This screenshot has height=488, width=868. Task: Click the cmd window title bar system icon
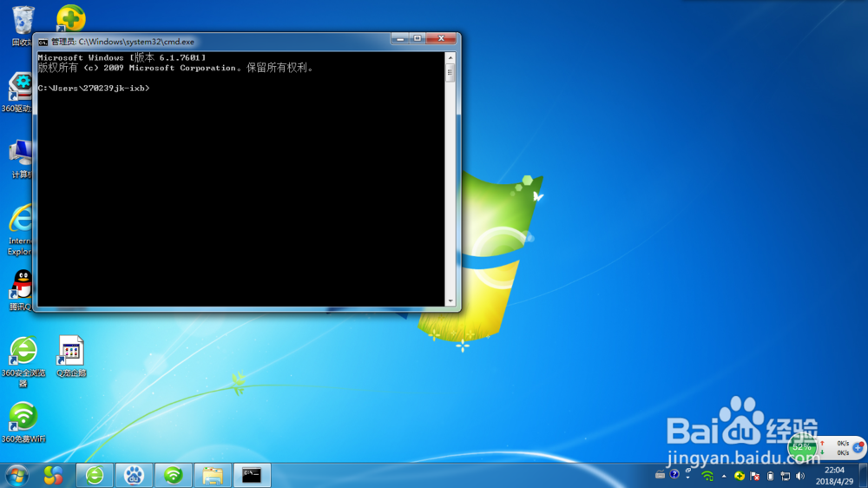click(43, 42)
